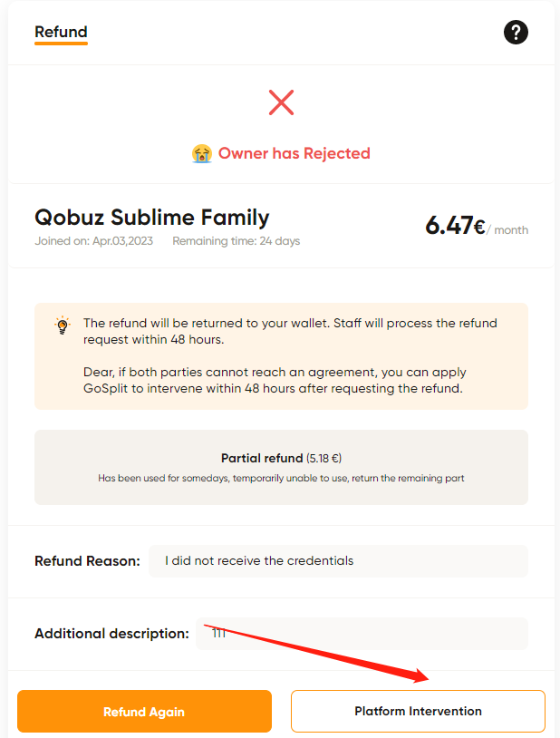Viewport: 560px width, 738px height.
Task: Click the Refund Again button
Action: click(x=144, y=711)
